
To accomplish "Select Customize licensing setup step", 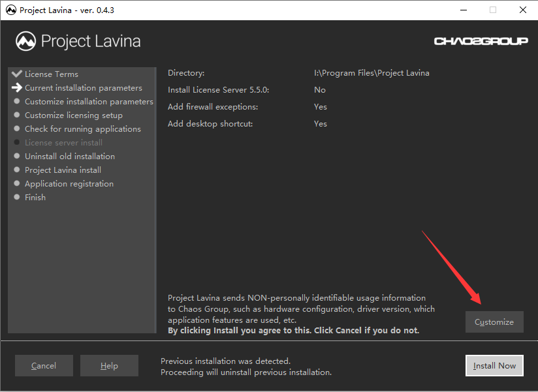I will pos(73,115).
